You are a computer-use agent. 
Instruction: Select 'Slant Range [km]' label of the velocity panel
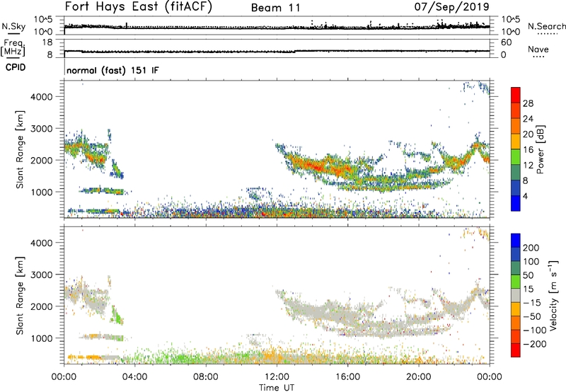pos(20,296)
